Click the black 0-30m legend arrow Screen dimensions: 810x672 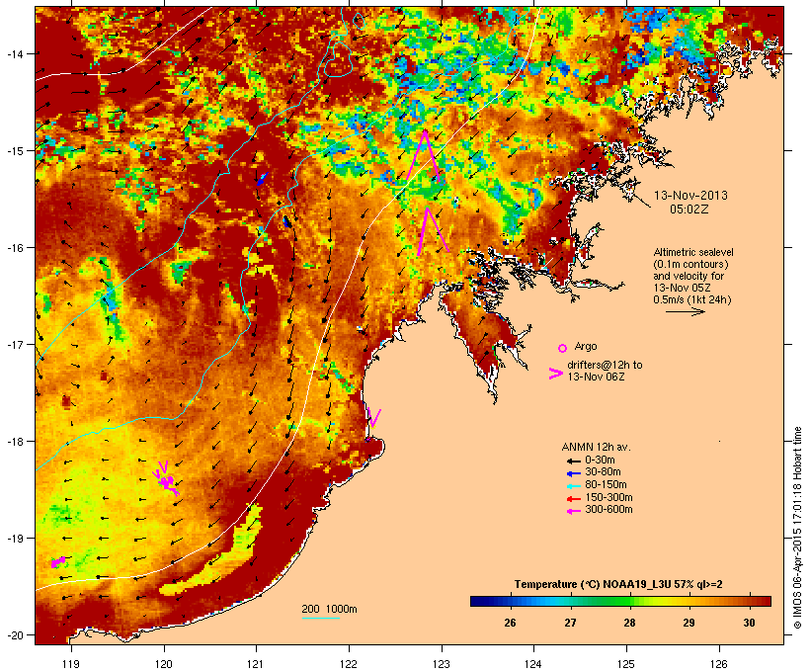point(574,461)
